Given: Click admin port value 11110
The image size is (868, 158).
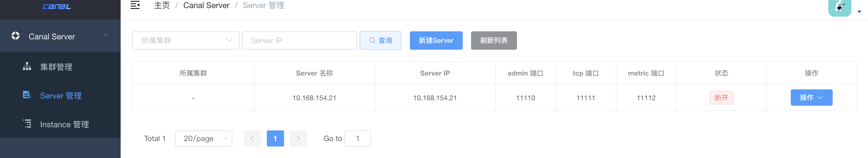Looking at the screenshot, I should tap(525, 98).
